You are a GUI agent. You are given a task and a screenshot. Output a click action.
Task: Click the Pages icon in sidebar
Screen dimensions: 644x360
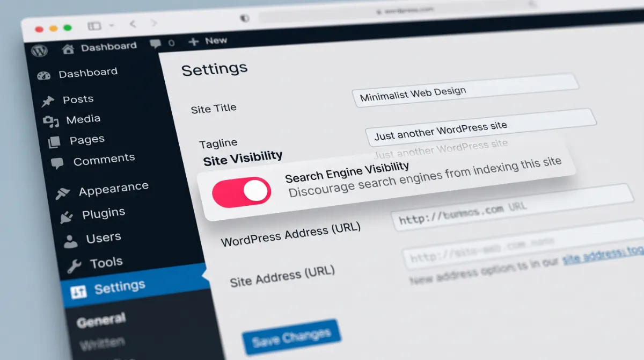point(54,142)
